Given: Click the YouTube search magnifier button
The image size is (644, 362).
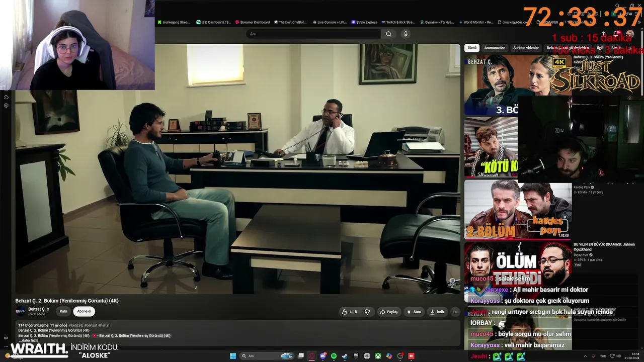Looking at the screenshot, I should [388, 34].
